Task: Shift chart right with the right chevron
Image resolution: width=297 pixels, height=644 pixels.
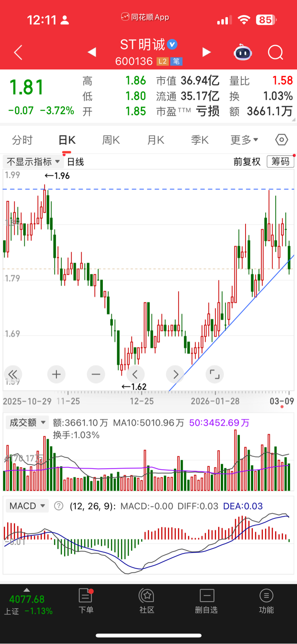Action: click(175, 374)
